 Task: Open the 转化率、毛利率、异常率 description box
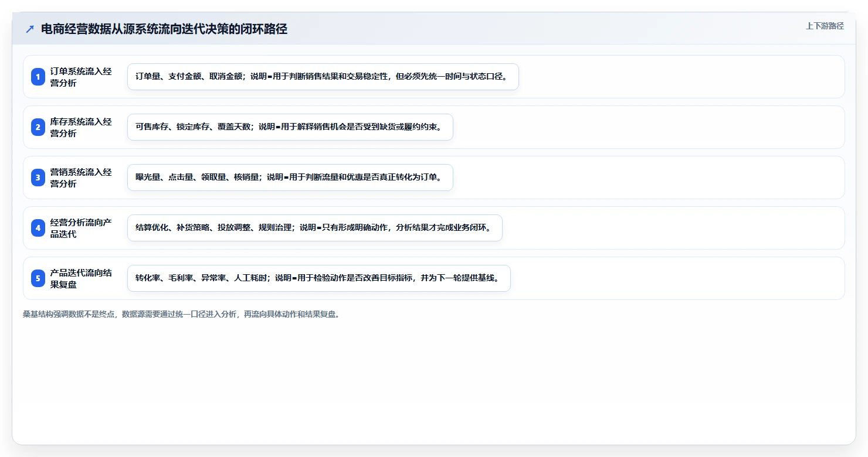coord(319,278)
